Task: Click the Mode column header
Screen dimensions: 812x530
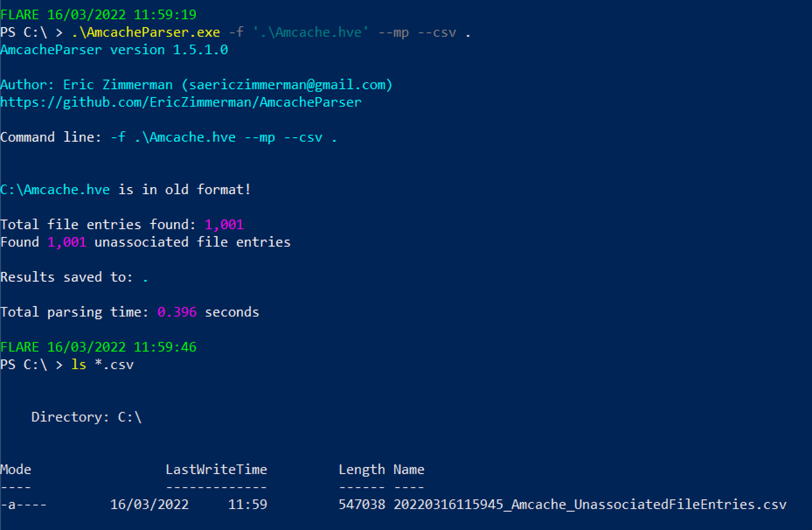Action: tap(16, 469)
